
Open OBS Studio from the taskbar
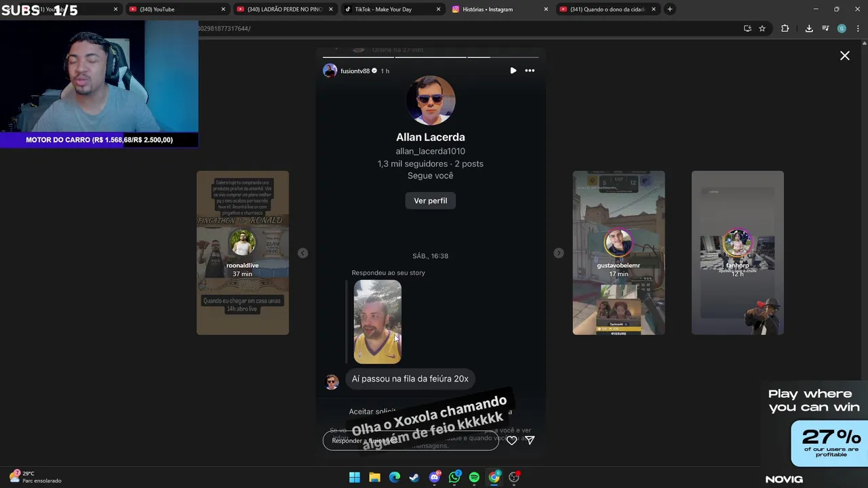(514, 477)
